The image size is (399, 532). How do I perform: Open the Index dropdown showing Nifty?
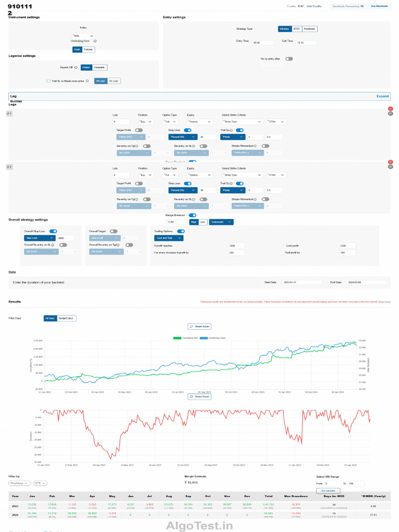click(x=83, y=36)
